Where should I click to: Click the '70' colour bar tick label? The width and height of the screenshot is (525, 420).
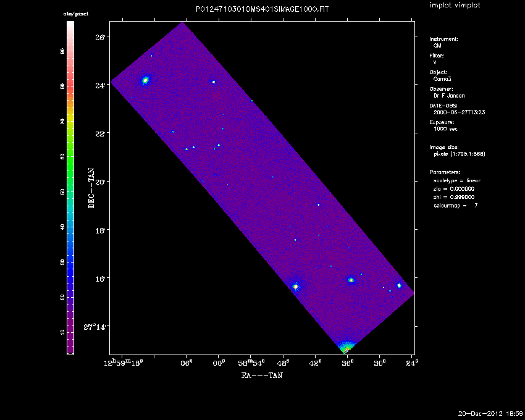click(x=62, y=122)
